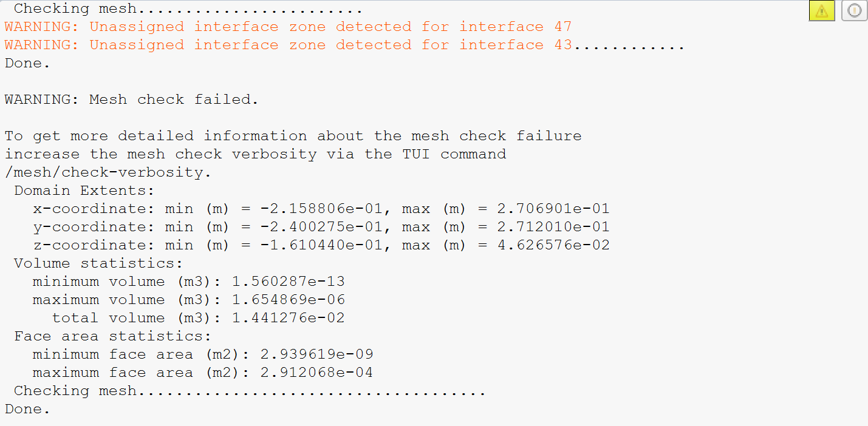Click the y-coordinate min/max line

click(x=321, y=227)
